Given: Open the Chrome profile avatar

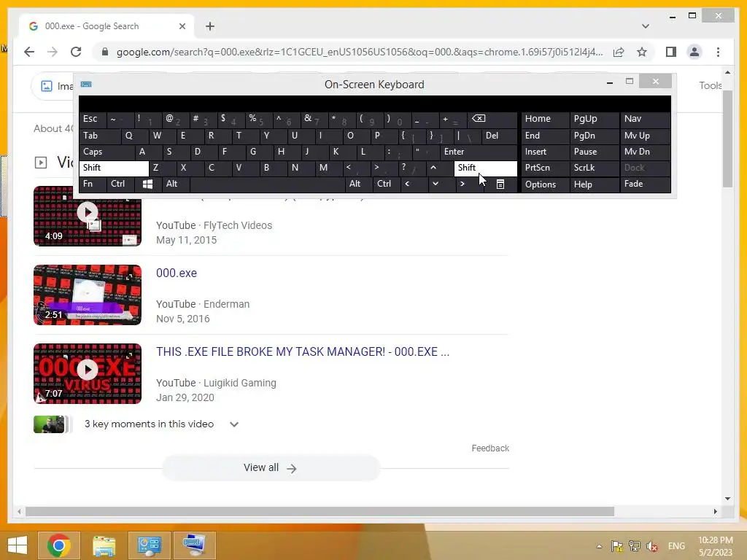Looking at the screenshot, I should (694, 52).
